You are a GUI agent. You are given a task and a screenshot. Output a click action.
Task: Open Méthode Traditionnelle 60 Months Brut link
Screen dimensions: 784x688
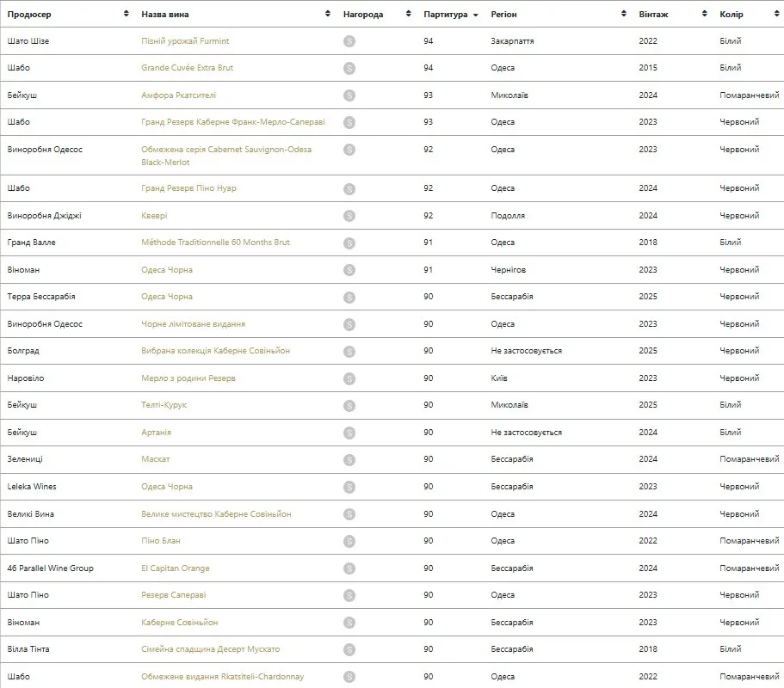(x=215, y=243)
